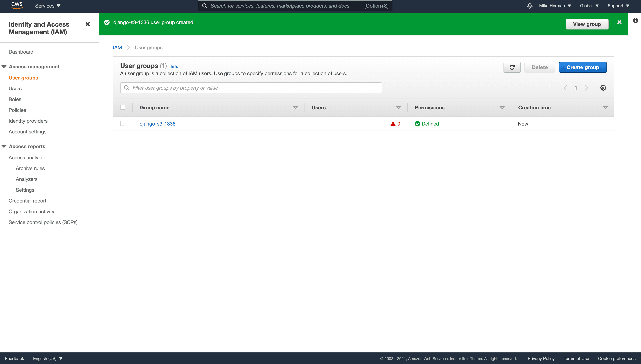Click the Users column header
This screenshot has width=641, height=364.
pyautogui.click(x=318, y=108)
